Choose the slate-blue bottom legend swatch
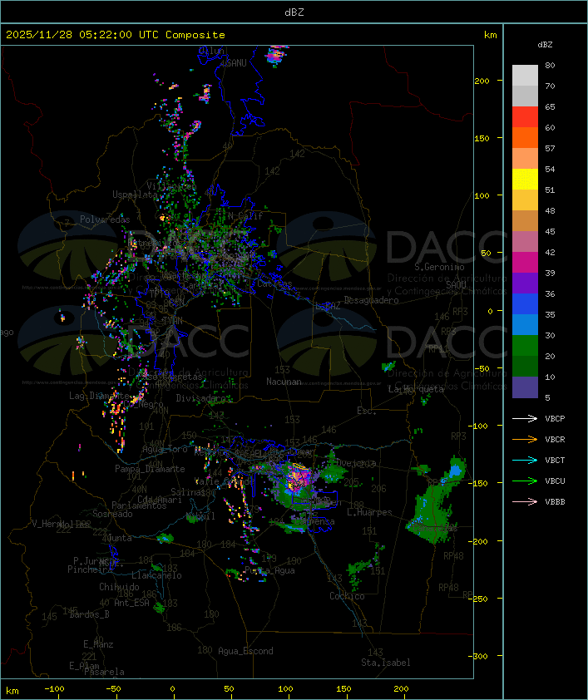The image size is (588, 700). pyautogui.click(x=525, y=387)
